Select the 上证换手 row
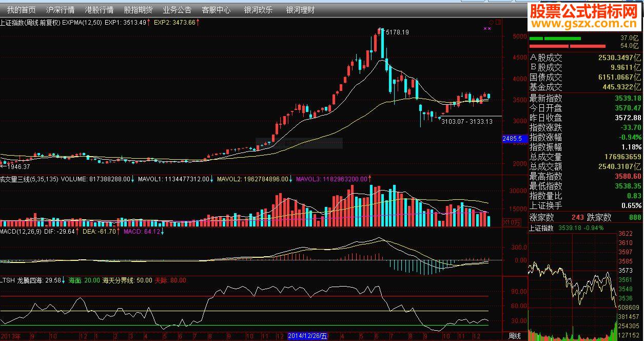644x341 pixels. [586, 205]
